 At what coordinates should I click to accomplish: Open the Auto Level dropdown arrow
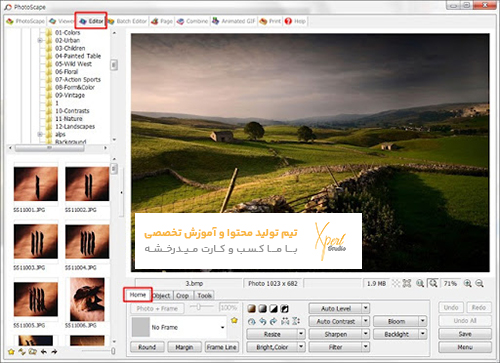tap(366, 308)
